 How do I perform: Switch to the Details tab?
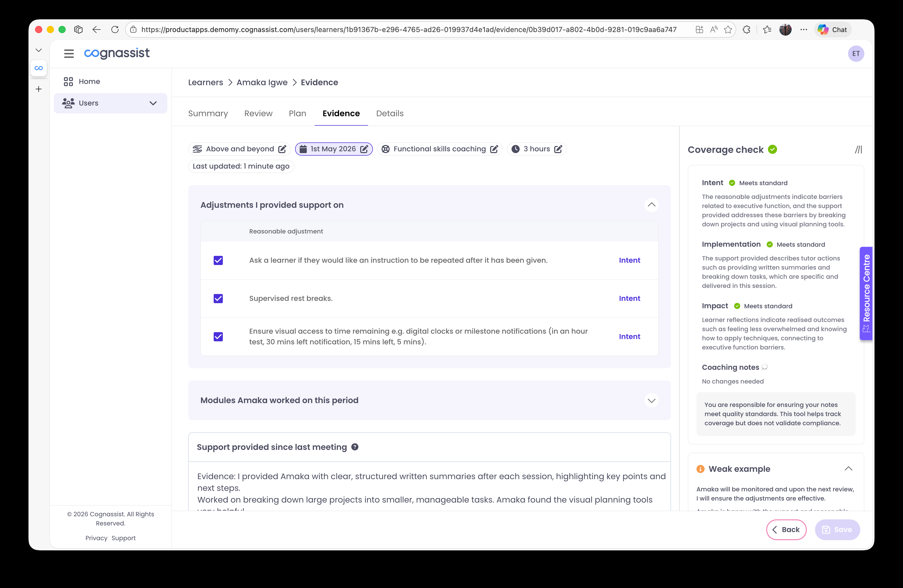[390, 113]
